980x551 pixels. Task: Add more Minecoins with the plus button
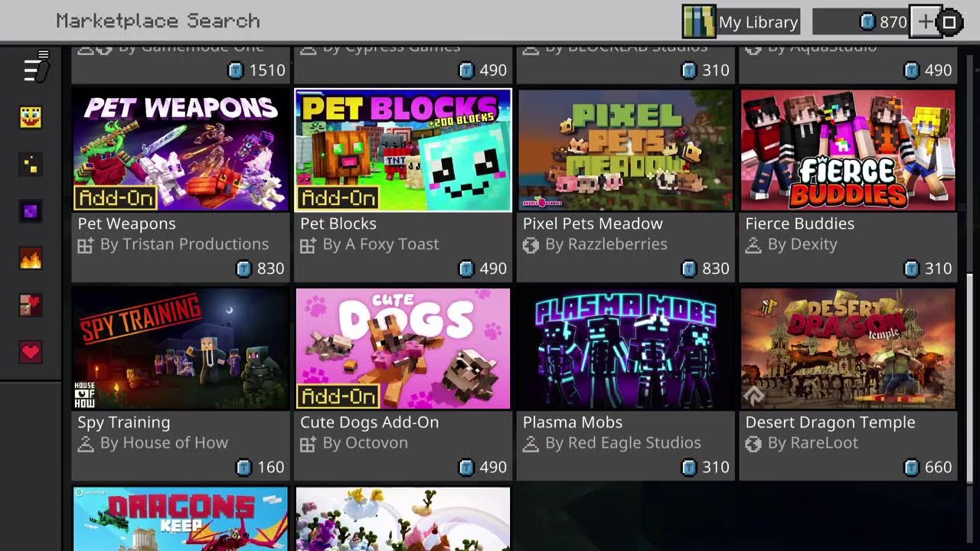point(926,22)
